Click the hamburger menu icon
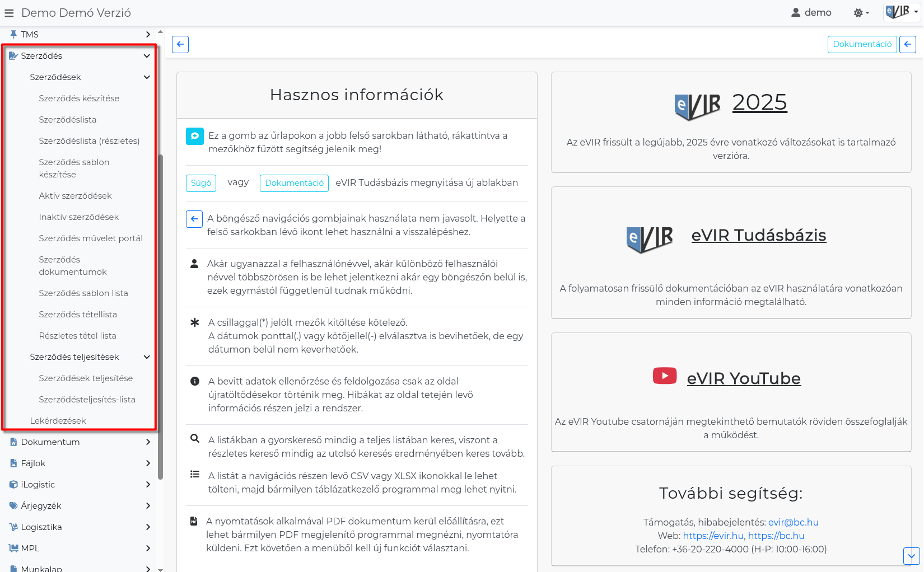The image size is (924, 572). [x=9, y=13]
